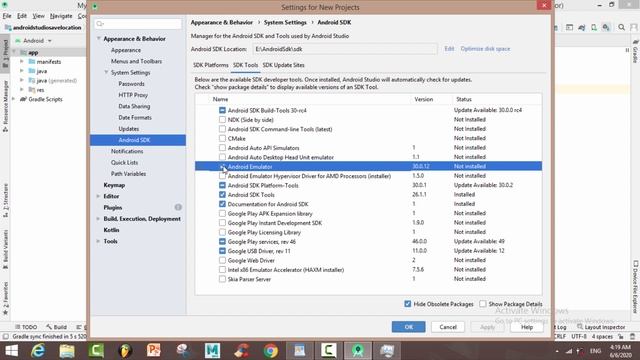Expand Gradle Scripts node in project tree

click(x=14, y=99)
